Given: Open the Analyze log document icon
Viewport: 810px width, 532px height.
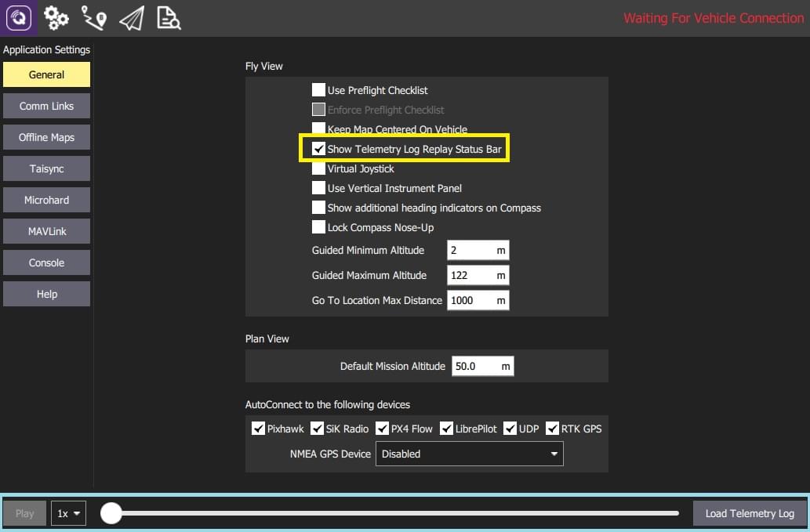Looking at the screenshot, I should click(x=167, y=17).
